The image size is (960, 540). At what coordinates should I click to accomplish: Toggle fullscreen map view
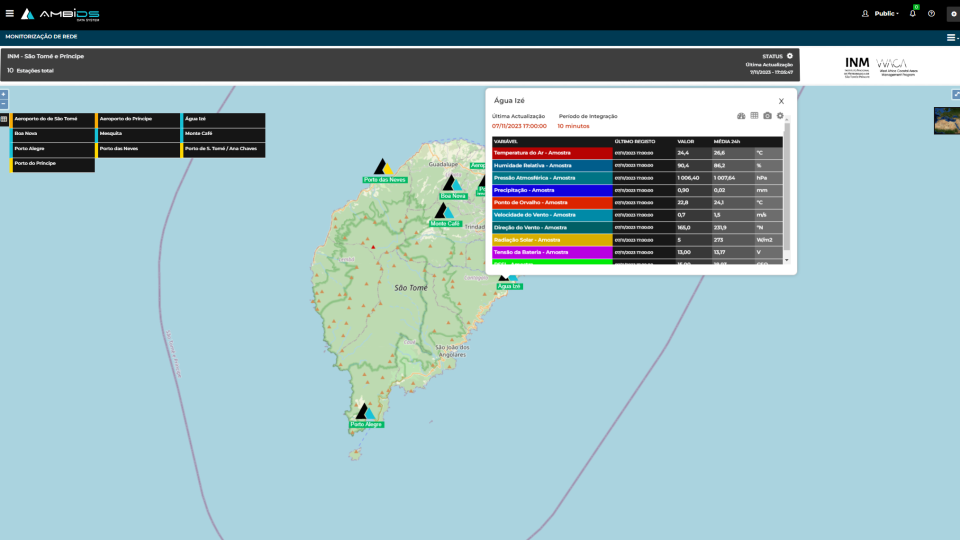coord(955,94)
